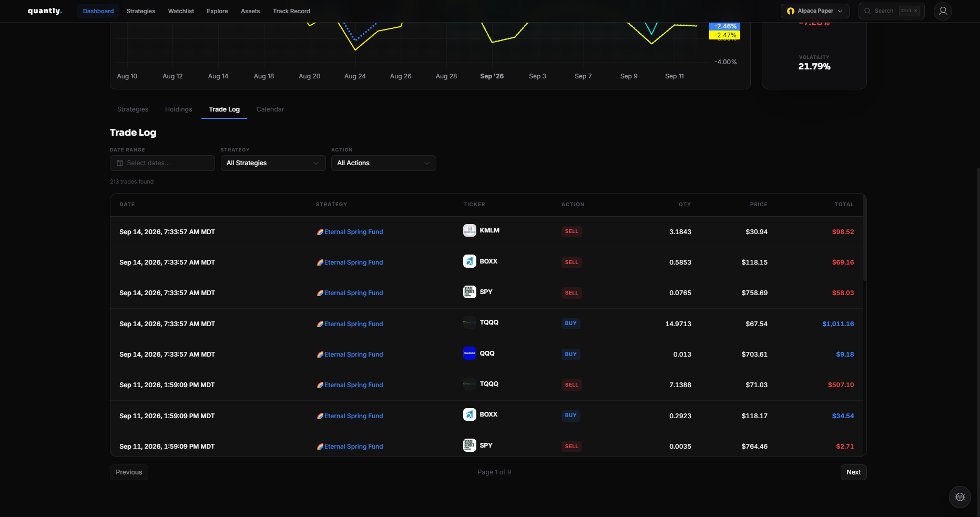Switch to the Calendar tab
980x517 pixels.
[270, 109]
